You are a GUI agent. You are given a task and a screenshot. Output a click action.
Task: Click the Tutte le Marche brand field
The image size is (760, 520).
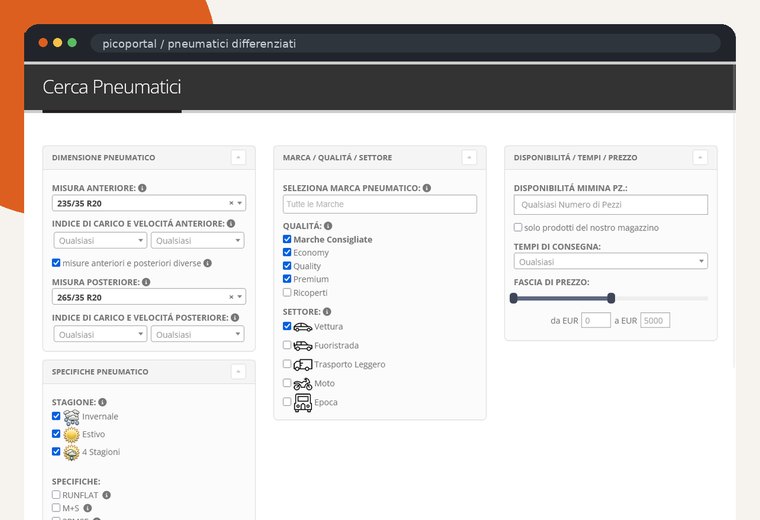pos(380,204)
